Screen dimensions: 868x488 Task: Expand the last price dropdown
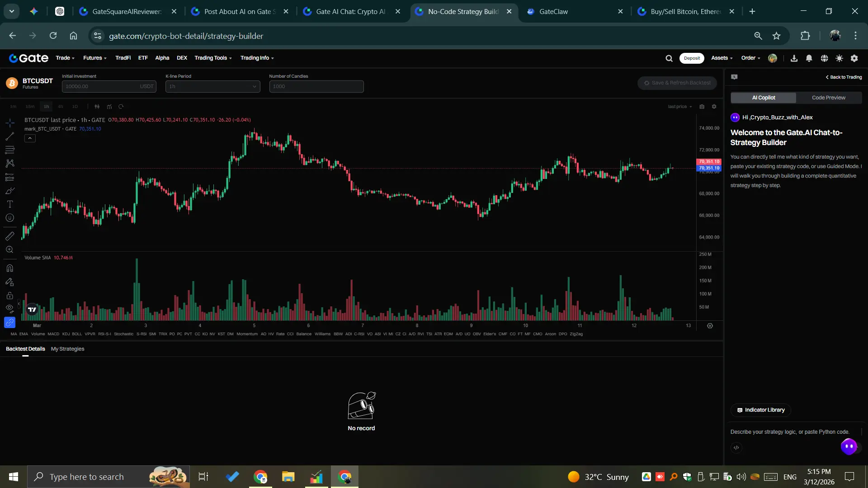(680, 107)
